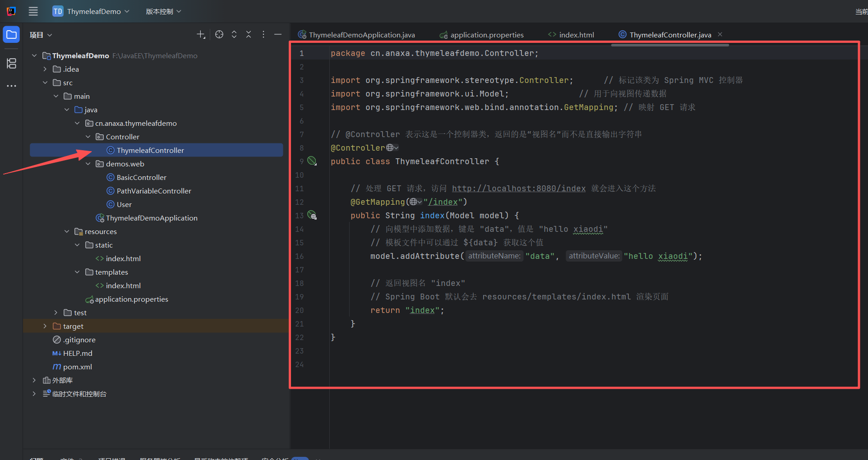Click gutter bean icon beside class declaration

pos(312,161)
